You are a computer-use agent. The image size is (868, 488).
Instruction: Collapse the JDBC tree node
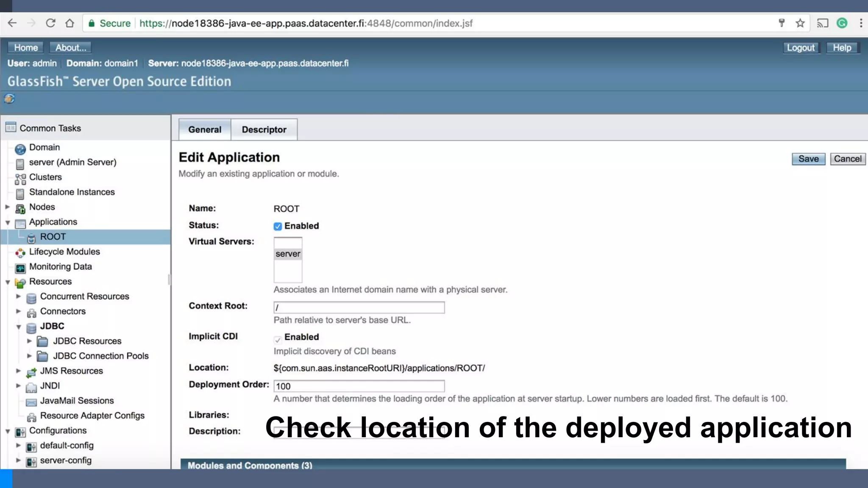pyautogui.click(x=18, y=327)
